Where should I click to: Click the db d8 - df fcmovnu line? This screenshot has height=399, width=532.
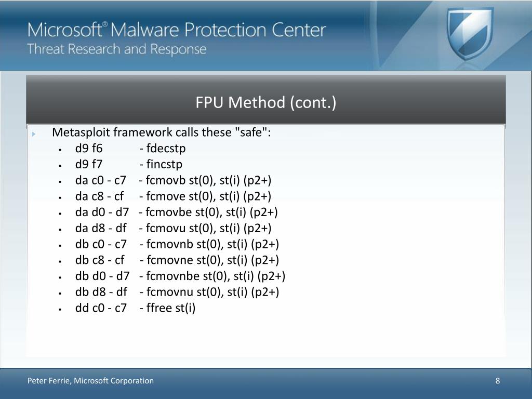(x=177, y=292)
